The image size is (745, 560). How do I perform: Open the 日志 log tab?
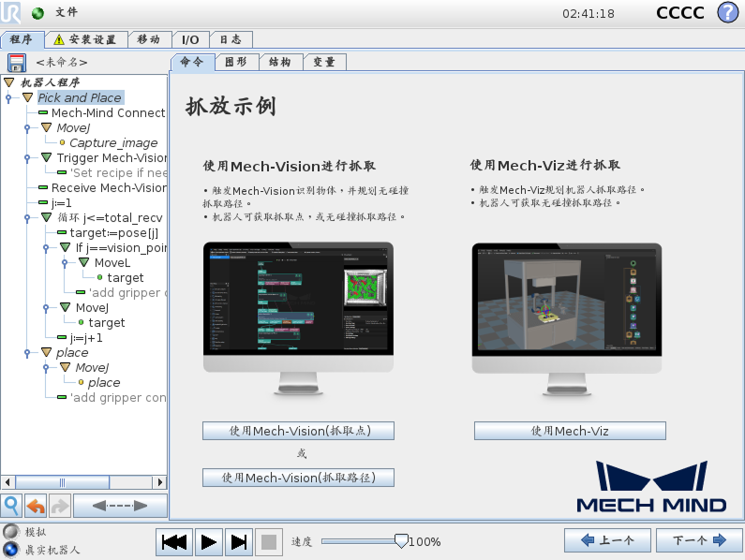click(x=231, y=39)
